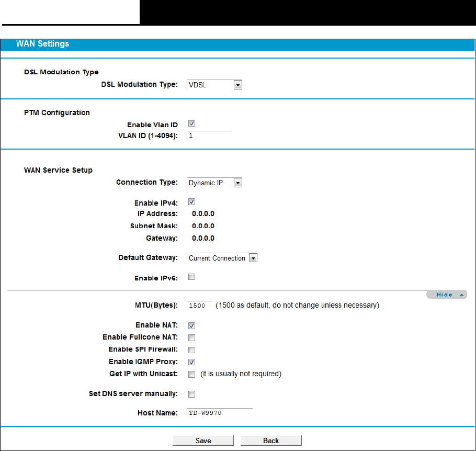Click the '1500 as default' hint text
476x451 pixels.
click(x=298, y=305)
